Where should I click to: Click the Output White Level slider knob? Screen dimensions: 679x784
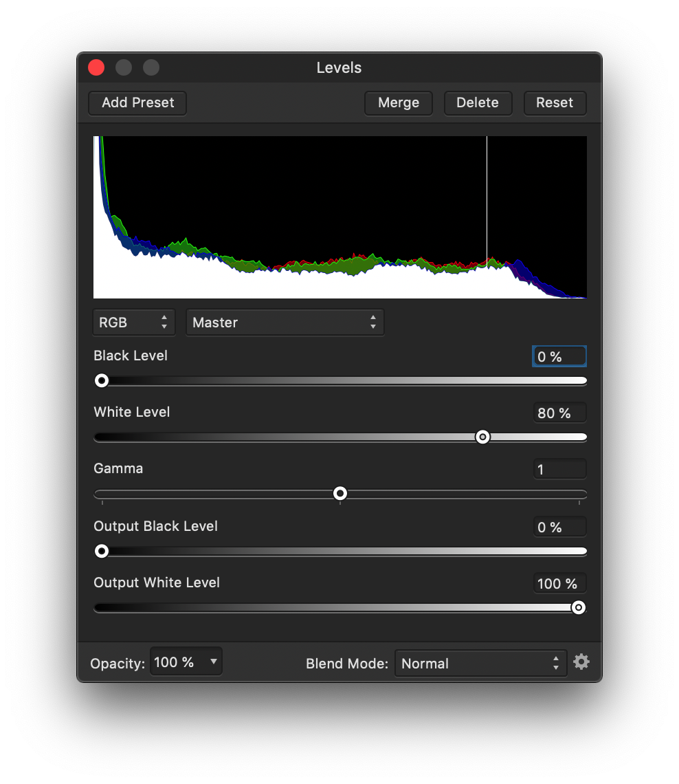click(579, 607)
